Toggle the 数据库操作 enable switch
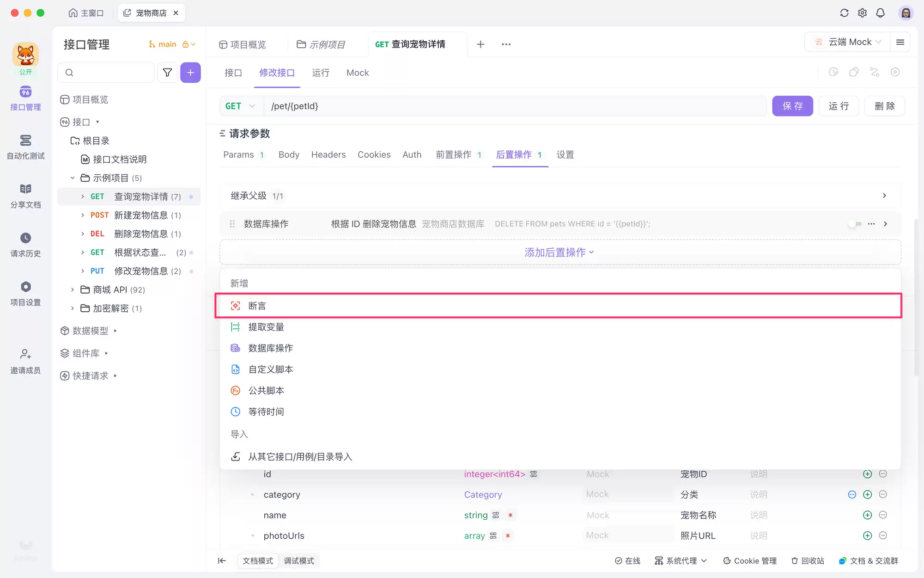924x578 pixels. [855, 224]
